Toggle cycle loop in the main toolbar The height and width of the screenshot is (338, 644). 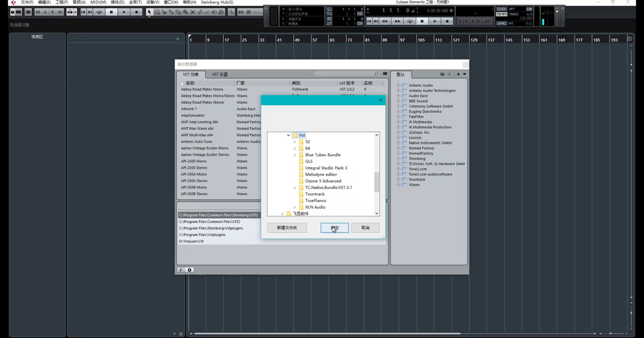pyautogui.click(x=99, y=12)
